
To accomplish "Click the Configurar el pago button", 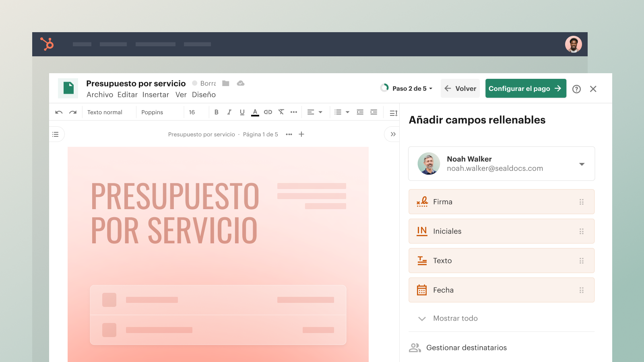I will pos(525,88).
